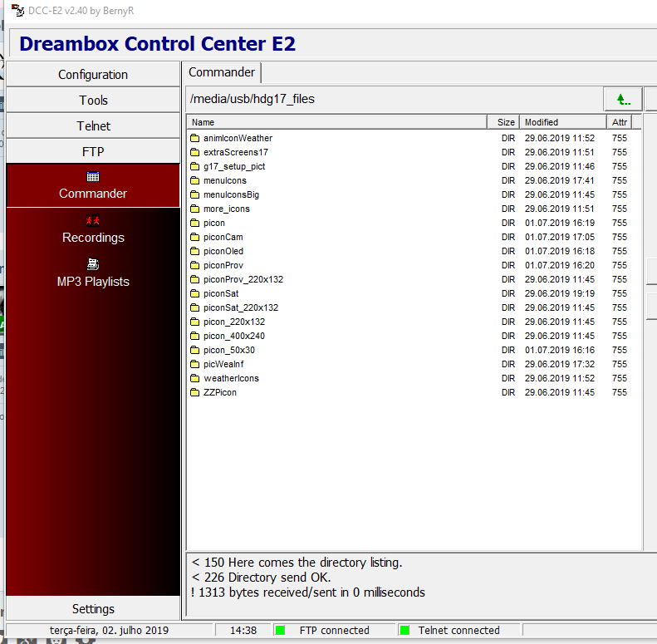The width and height of the screenshot is (657, 644).
Task: Select the piconCam folder icon
Action: [x=194, y=237]
